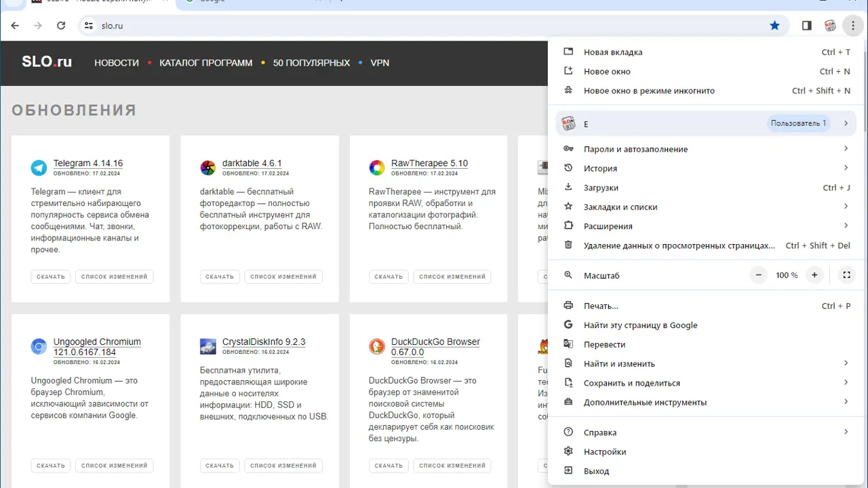Screen dimensions: 868x488
Task: Reload the page with refresh icon
Action: pyautogui.click(x=61, y=26)
